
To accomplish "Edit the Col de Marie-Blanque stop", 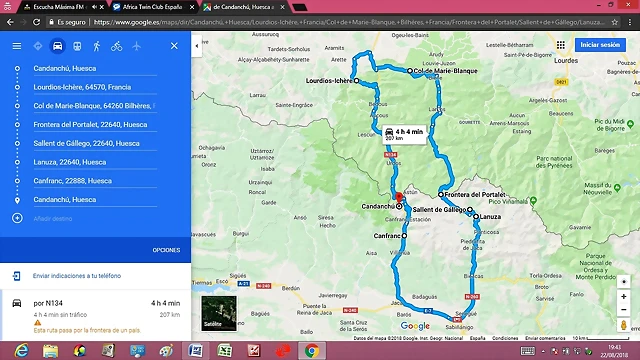I will (x=95, y=106).
